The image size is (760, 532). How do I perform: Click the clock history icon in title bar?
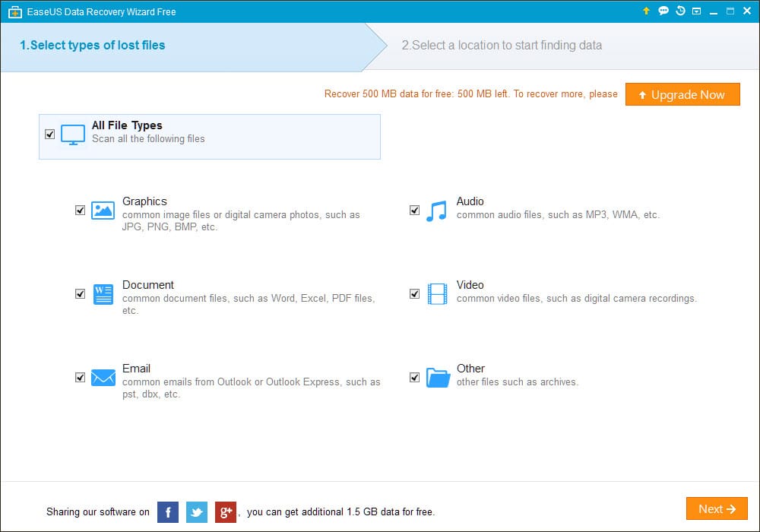680,11
